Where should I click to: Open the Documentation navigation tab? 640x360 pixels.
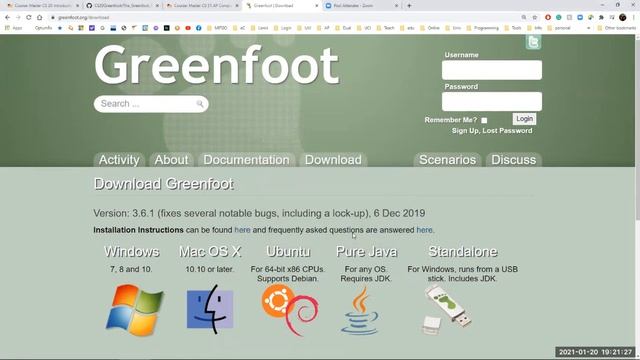[247, 160]
